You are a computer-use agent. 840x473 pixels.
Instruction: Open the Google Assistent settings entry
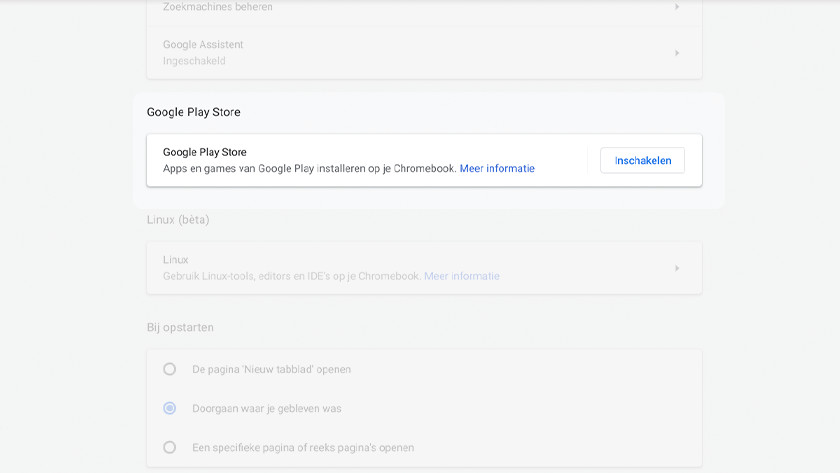click(x=203, y=44)
